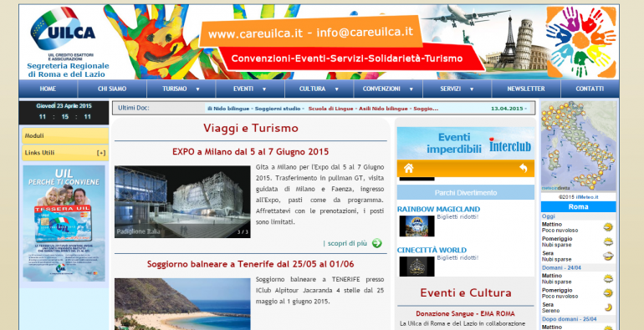Screen dimensions: 644x330
Task: Open the Rainbow Magicland thumbnail image
Action: click(x=417, y=226)
